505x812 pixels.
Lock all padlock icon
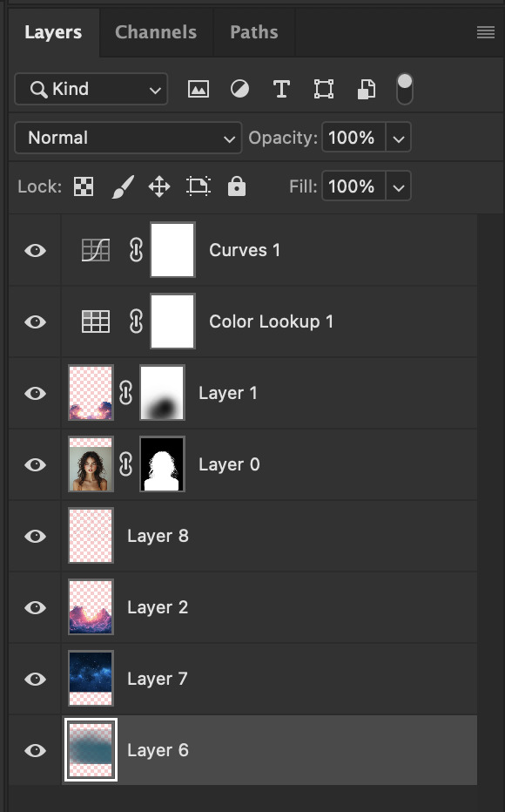click(x=237, y=186)
